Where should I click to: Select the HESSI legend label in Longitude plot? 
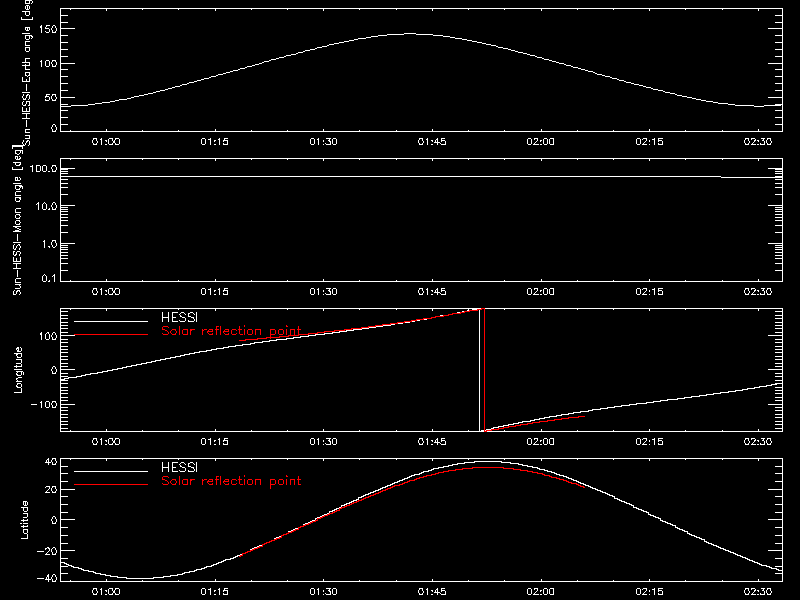pyautogui.click(x=179, y=317)
